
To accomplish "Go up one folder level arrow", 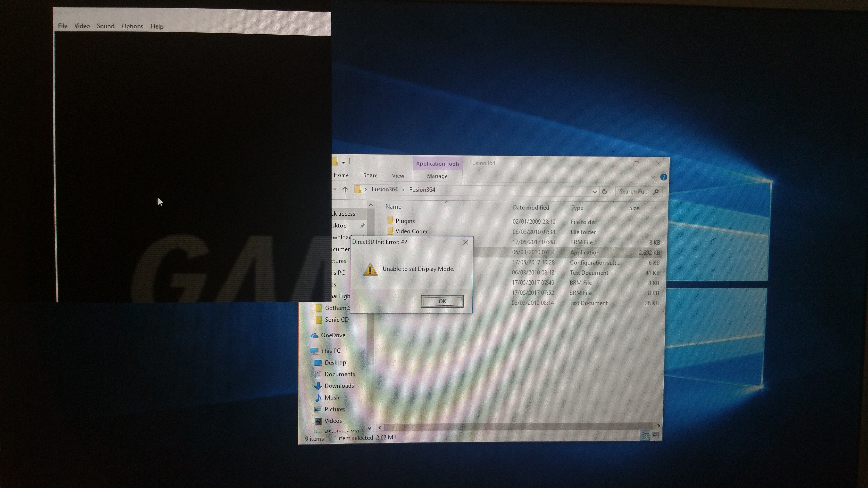I will pyautogui.click(x=345, y=189).
